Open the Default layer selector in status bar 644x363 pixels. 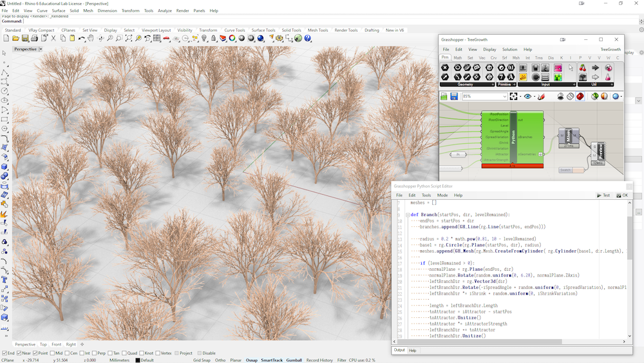click(144, 360)
